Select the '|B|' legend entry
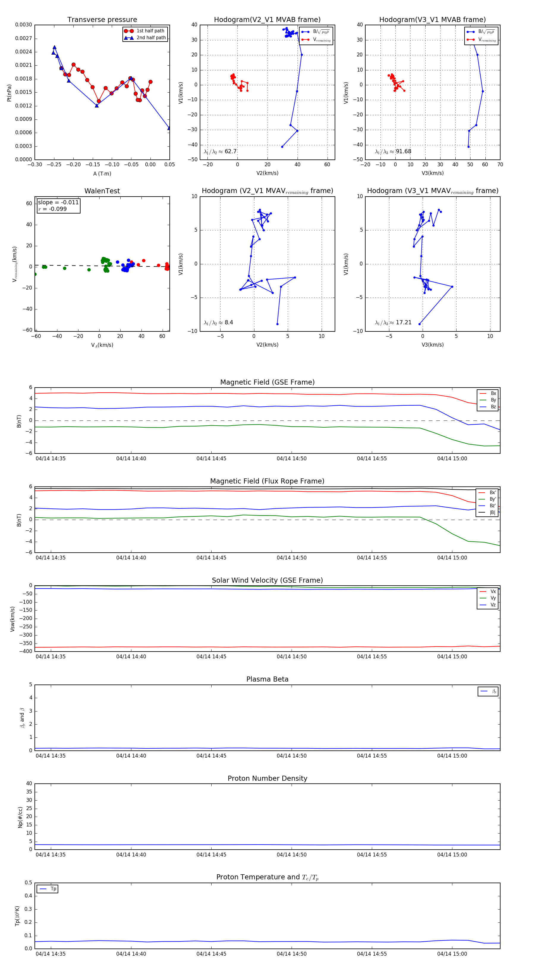This screenshot has height=980, width=535. (x=487, y=513)
